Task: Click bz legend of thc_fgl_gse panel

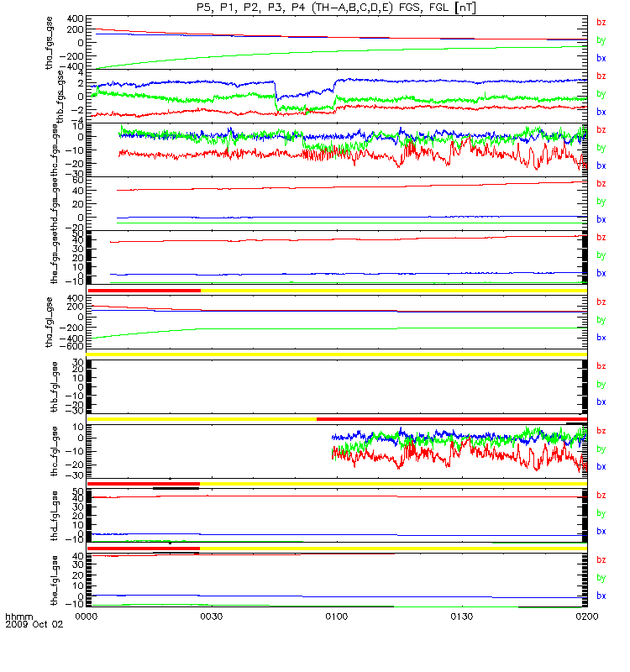Action: pyautogui.click(x=601, y=431)
